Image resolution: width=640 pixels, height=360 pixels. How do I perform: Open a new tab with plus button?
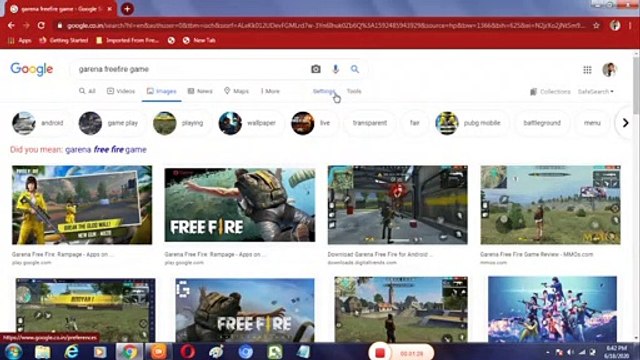click(x=127, y=9)
